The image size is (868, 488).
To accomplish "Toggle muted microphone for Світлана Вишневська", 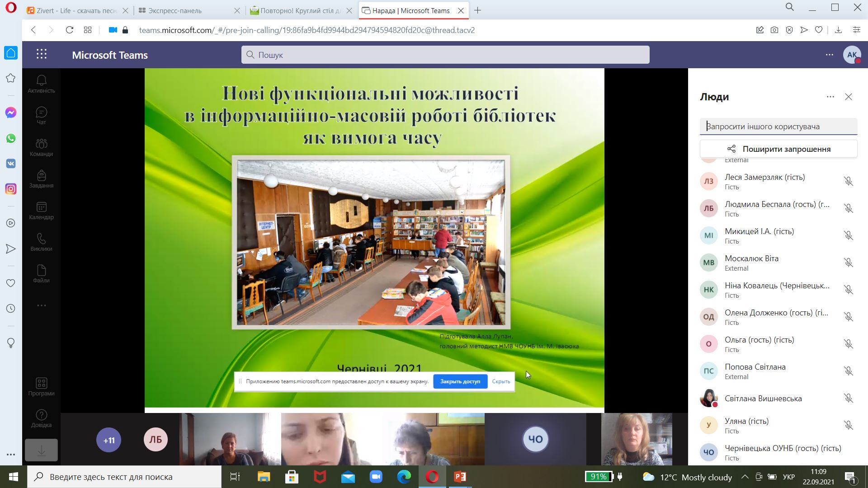I will tap(848, 398).
